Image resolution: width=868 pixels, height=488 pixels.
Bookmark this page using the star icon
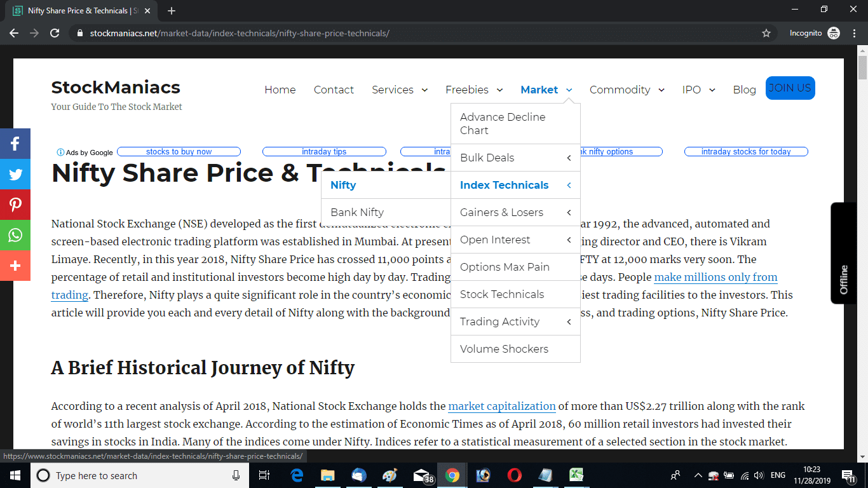click(x=767, y=32)
